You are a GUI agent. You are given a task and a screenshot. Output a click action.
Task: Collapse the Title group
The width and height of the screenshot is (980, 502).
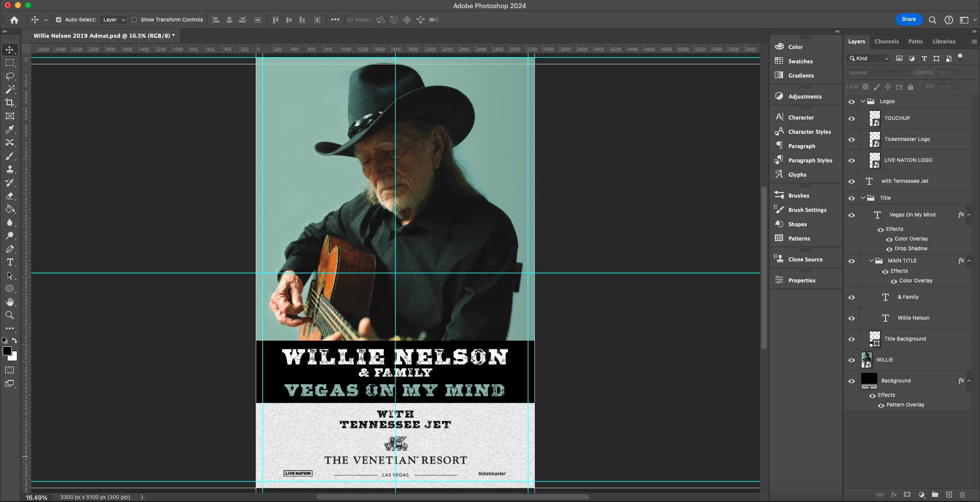point(863,198)
